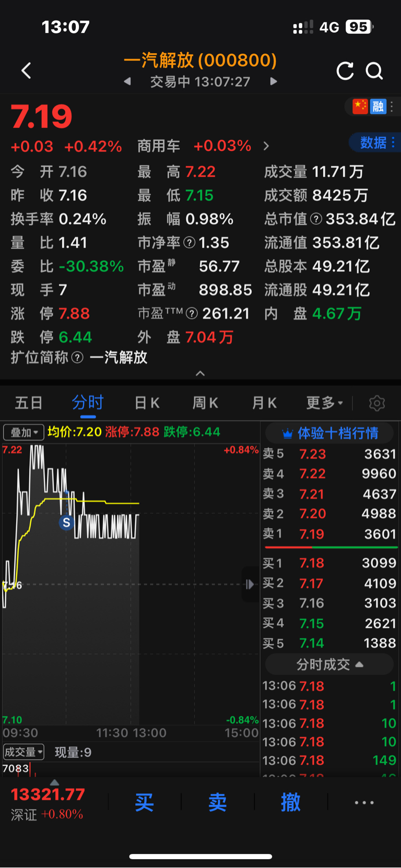The image size is (401, 868).
Task: Expand chart using side arrow handle
Action: tap(250, 584)
